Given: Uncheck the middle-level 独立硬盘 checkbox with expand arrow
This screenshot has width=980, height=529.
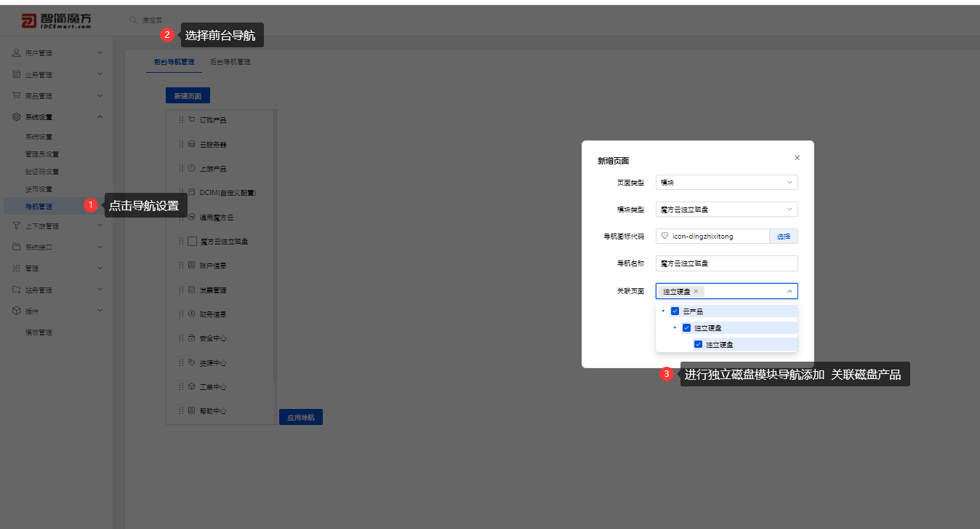Looking at the screenshot, I should tap(687, 327).
